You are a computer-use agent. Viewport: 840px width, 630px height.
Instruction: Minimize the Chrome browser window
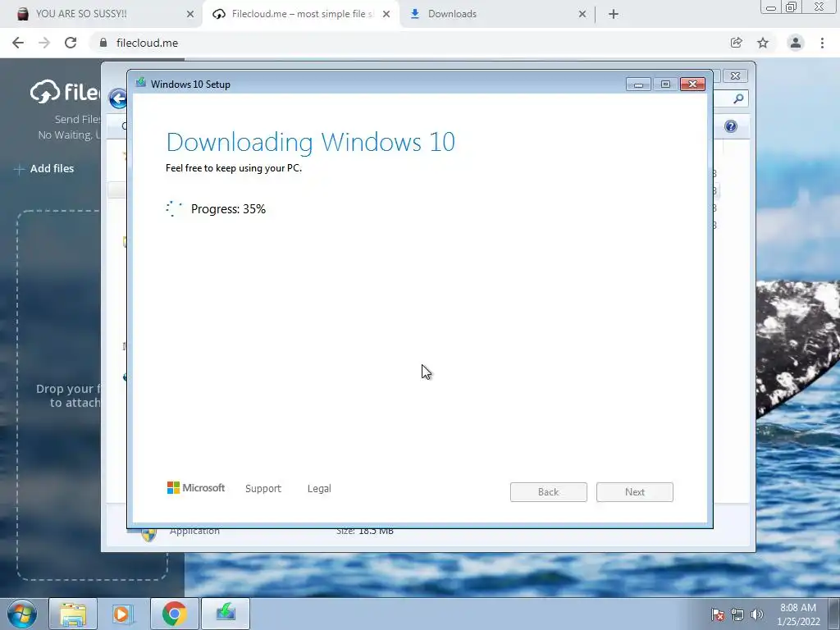click(771, 7)
